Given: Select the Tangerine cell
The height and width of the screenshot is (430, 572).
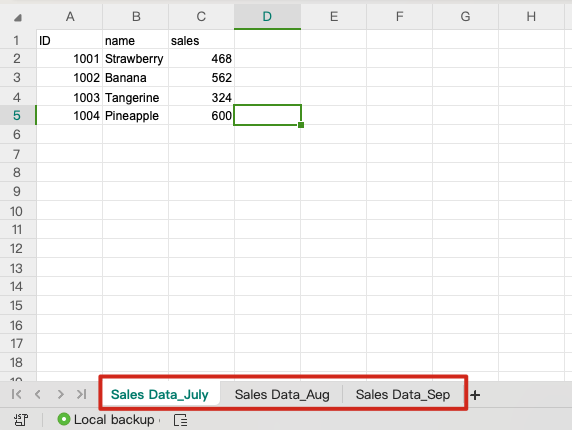Looking at the screenshot, I should coord(136,97).
